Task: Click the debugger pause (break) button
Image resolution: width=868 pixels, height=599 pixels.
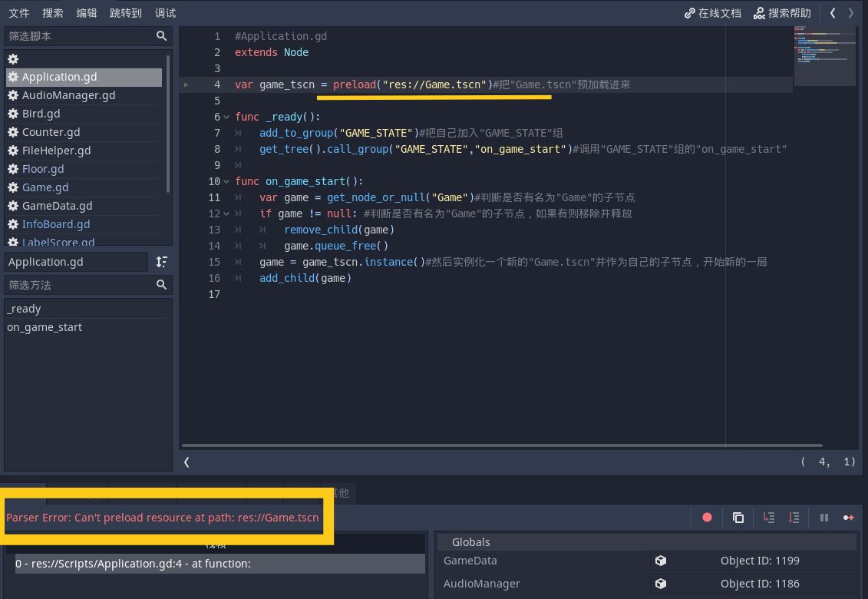Action: [x=824, y=518]
